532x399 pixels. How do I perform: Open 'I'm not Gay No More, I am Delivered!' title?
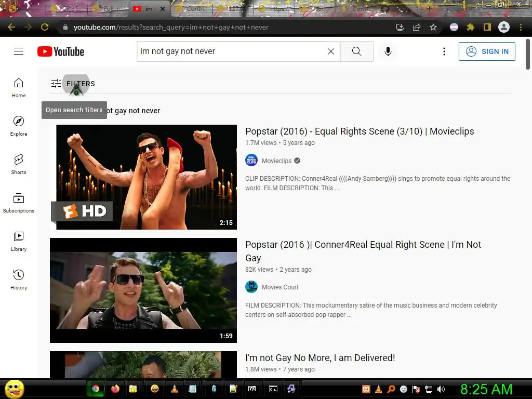click(320, 357)
